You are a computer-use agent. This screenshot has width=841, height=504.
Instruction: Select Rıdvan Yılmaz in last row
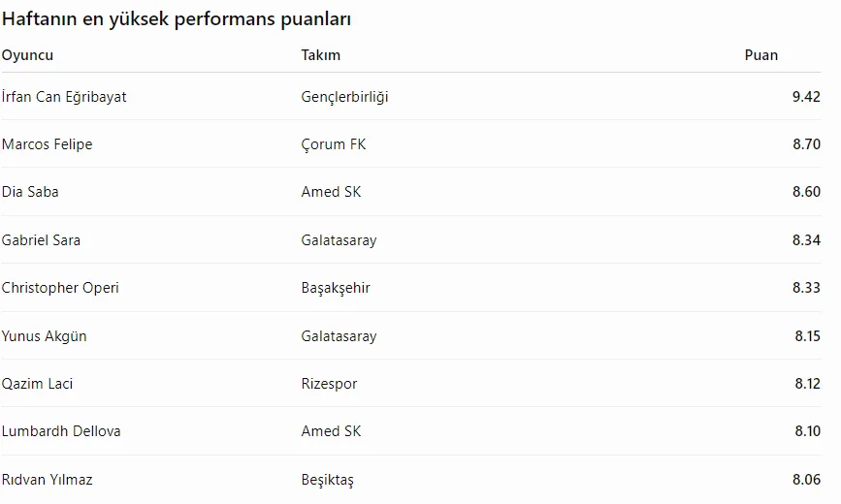(48, 480)
